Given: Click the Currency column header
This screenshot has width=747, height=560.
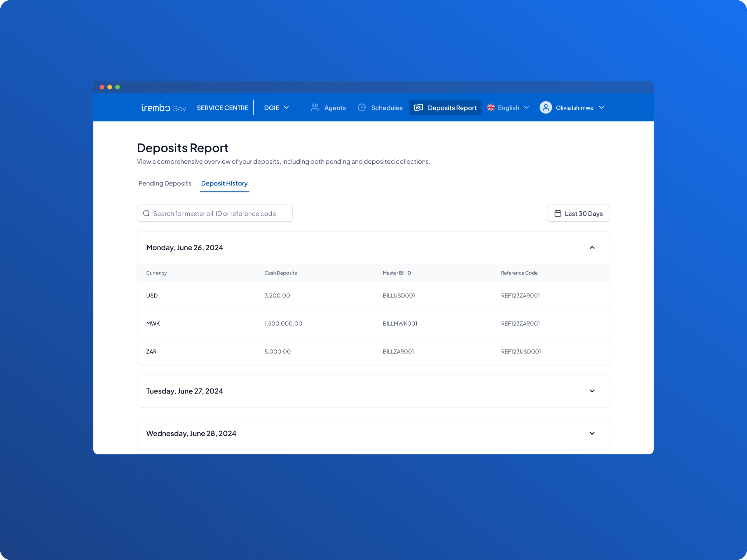Looking at the screenshot, I should click(x=156, y=273).
